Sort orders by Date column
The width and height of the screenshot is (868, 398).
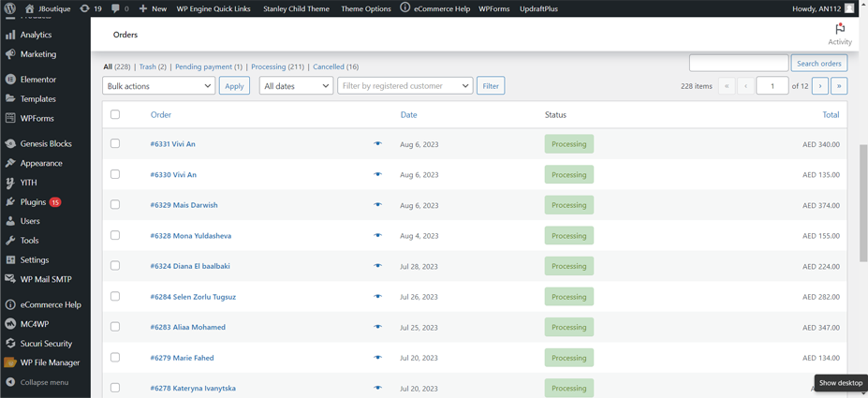409,114
